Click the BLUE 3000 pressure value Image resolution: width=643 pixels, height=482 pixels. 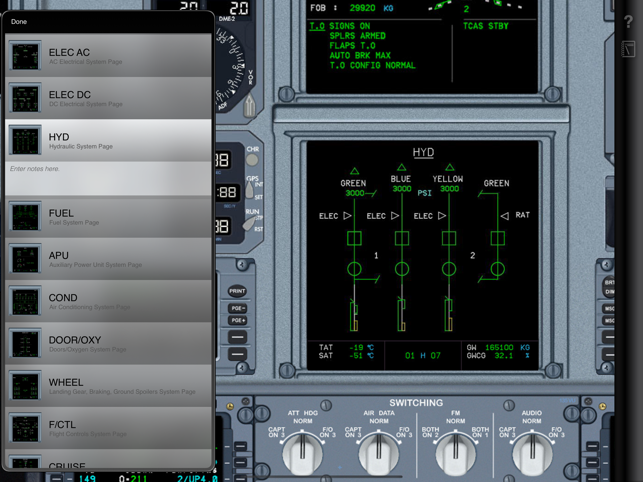[402, 189]
